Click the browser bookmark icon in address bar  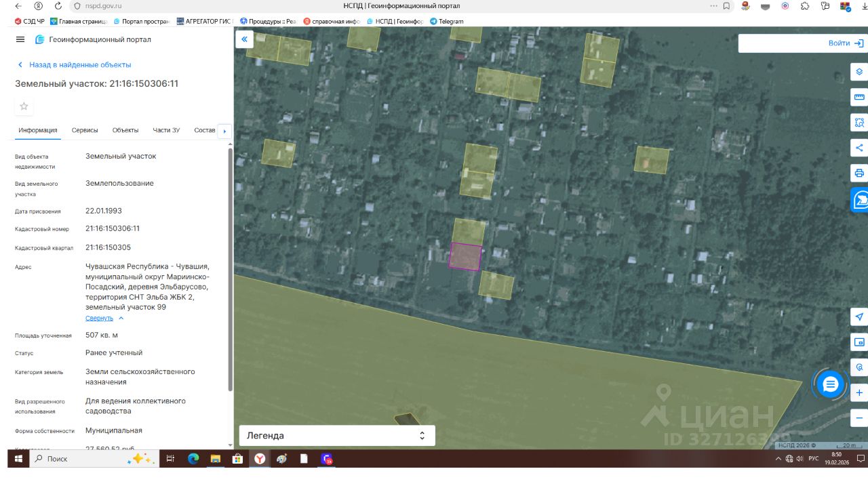point(726,6)
